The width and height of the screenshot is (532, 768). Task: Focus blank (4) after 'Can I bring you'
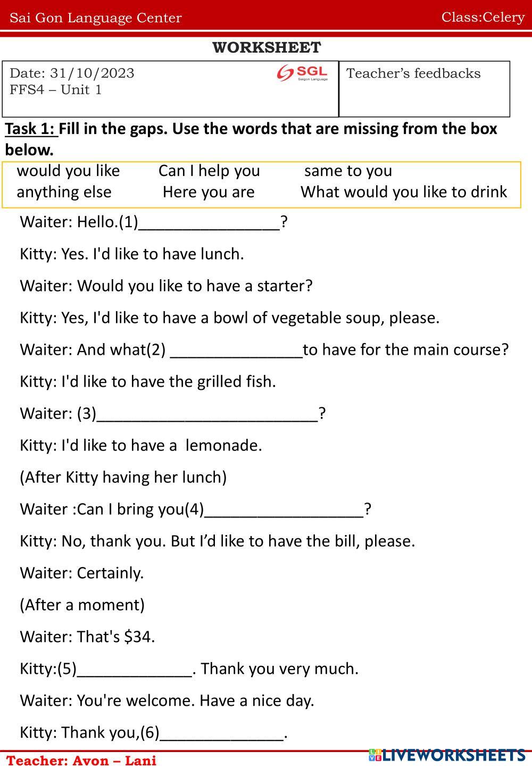(x=284, y=510)
